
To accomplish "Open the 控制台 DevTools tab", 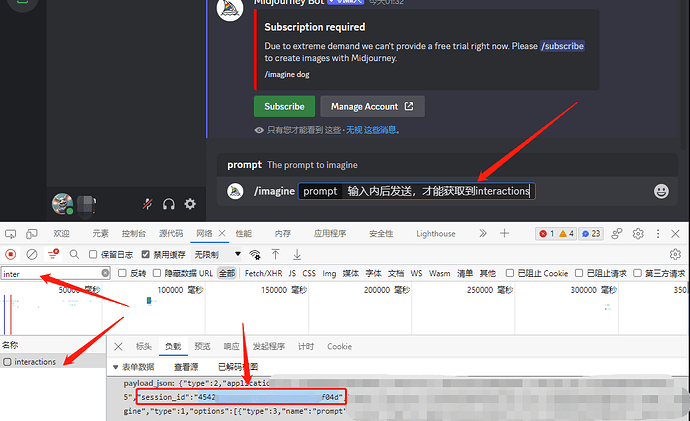I will [134, 234].
